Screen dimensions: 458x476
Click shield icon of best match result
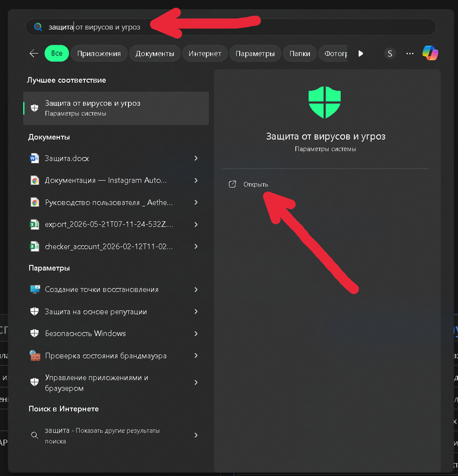point(34,108)
